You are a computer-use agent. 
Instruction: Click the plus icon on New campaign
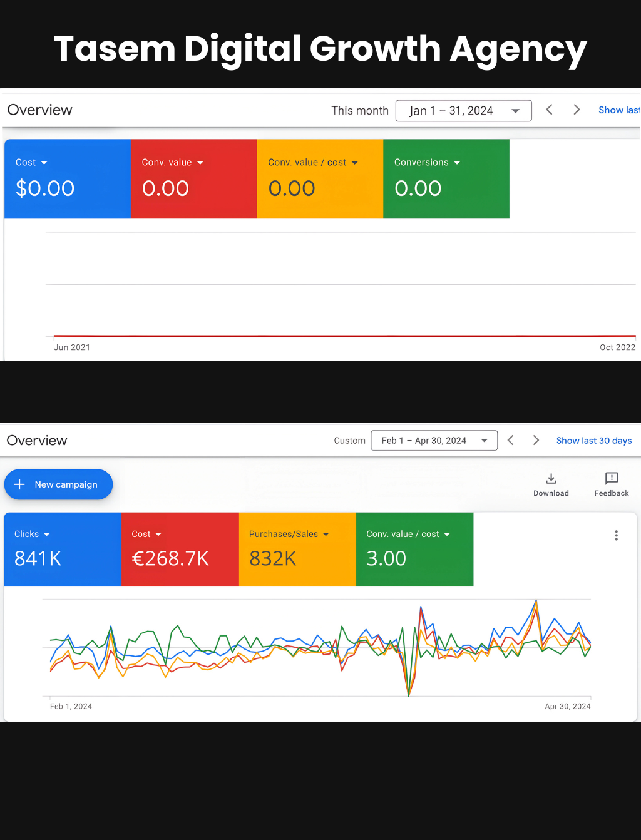coord(19,484)
